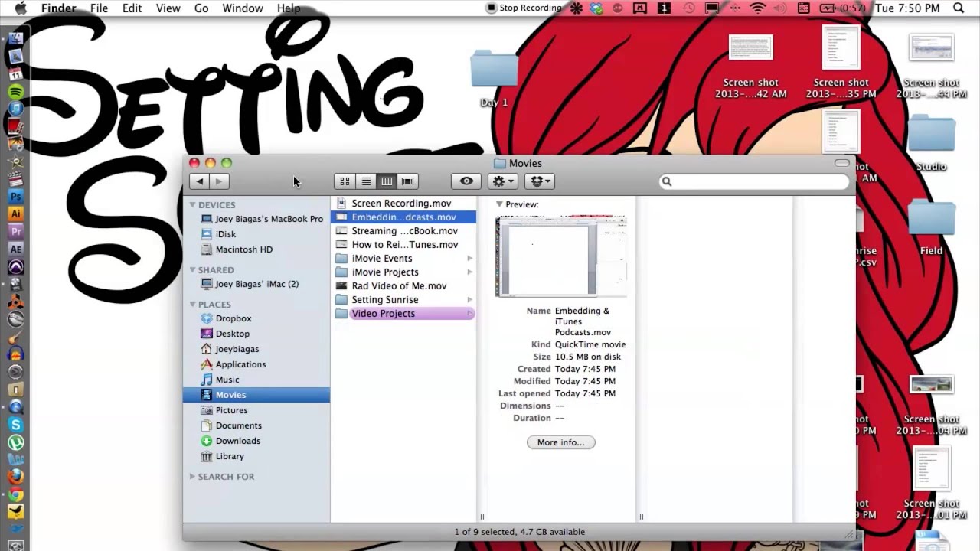Collapse the DEVICES sidebar section
Screen dimensions: 980x551
tap(193, 205)
